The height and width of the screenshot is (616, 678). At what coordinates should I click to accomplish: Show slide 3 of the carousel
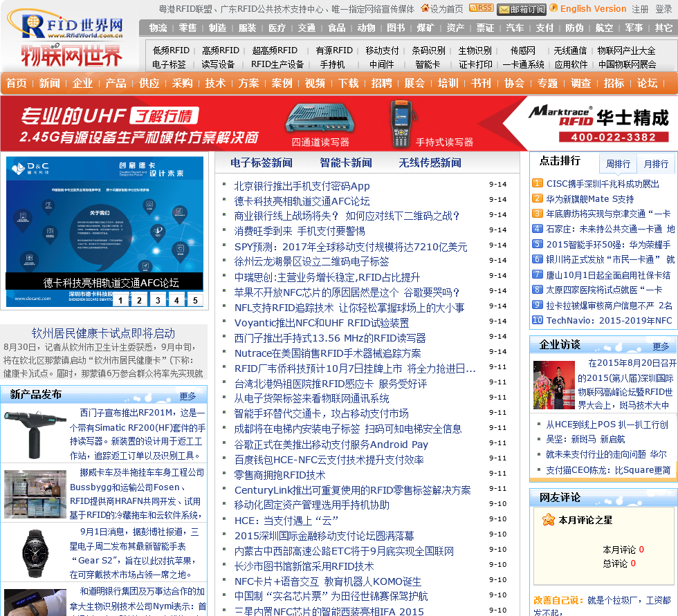pyautogui.click(x=158, y=300)
